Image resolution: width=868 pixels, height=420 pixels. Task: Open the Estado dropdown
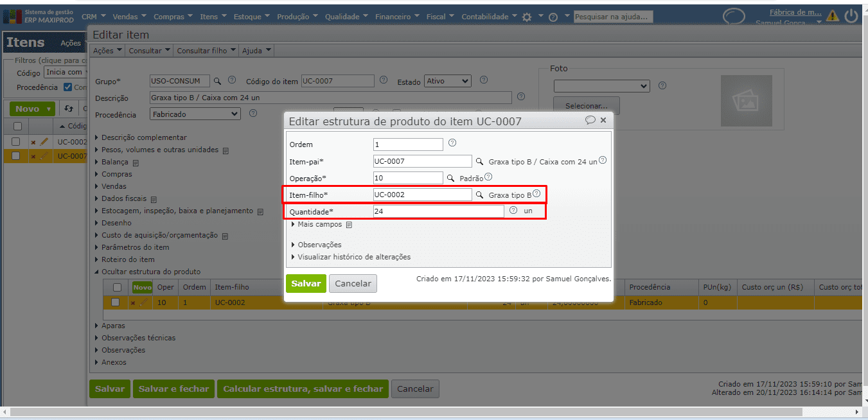[448, 82]
